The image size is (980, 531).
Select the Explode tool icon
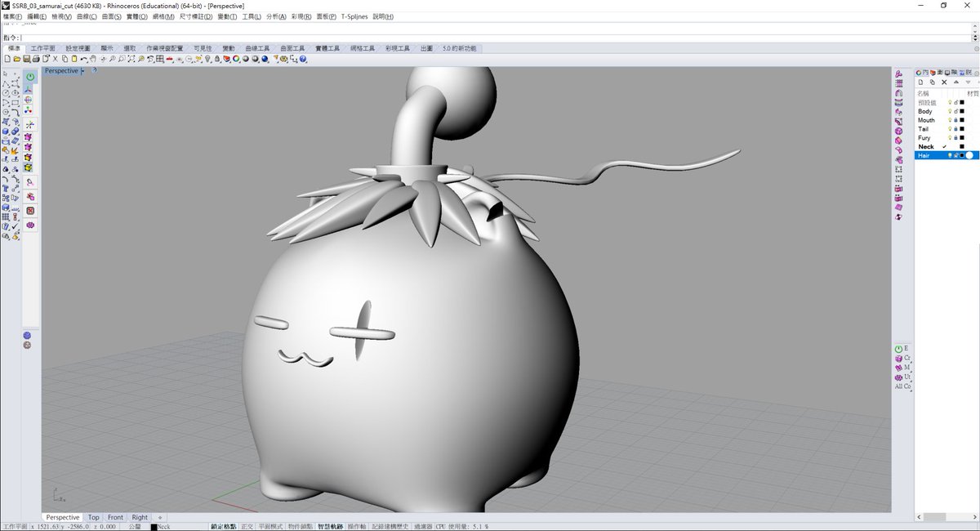tap(16, 151)
